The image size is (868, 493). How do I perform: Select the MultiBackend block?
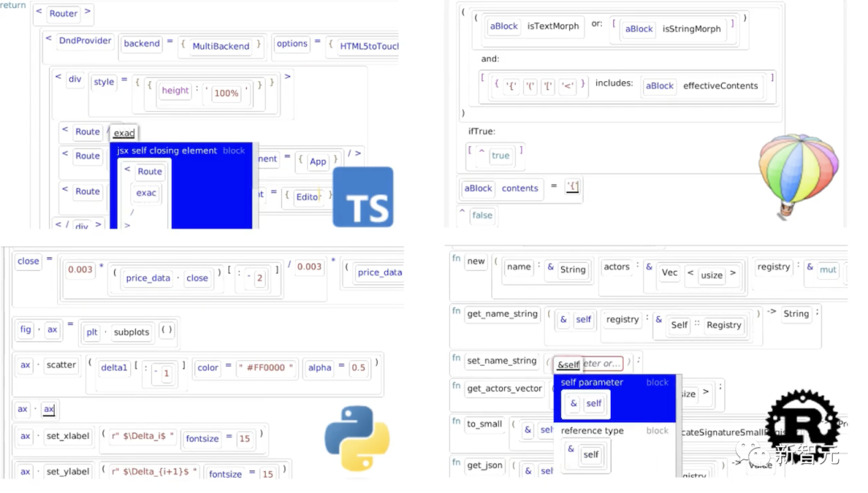click(221, 46)
